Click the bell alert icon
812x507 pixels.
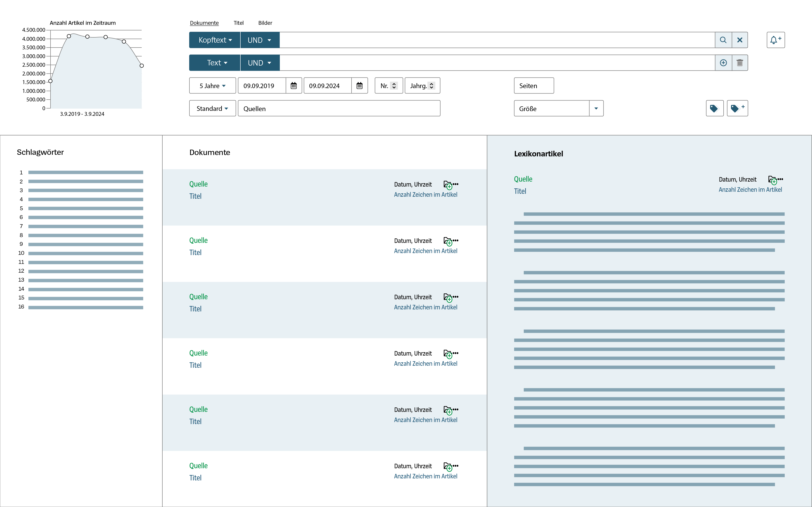pos(775,40)
